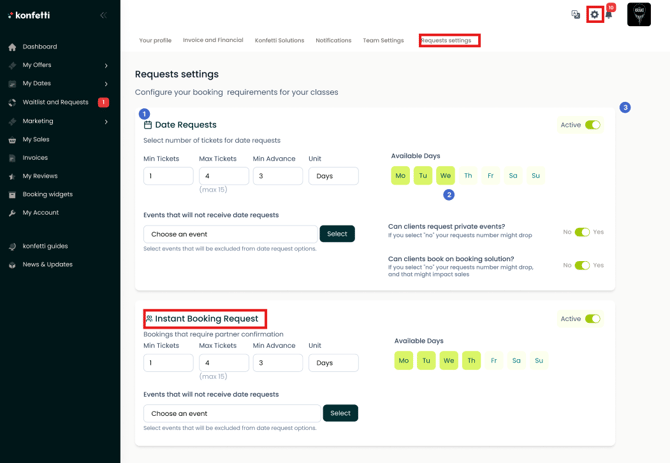Go to My Sales in sidebar

tap(36, 139)
